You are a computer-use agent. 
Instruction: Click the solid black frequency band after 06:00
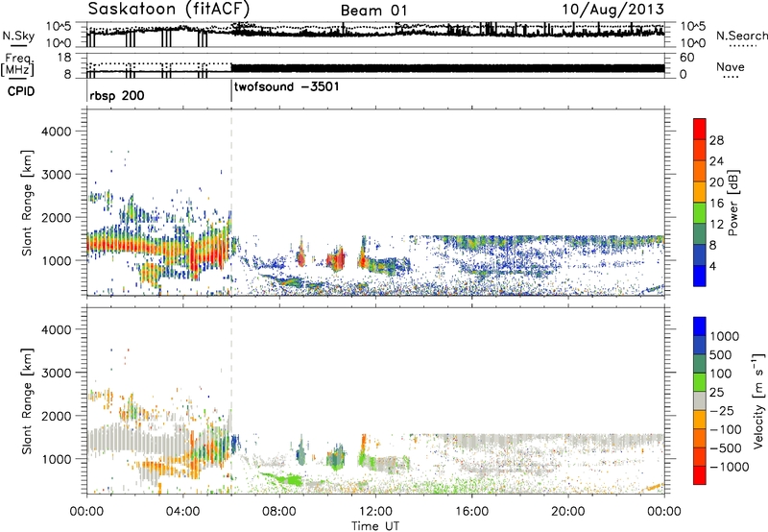(447, 68)
